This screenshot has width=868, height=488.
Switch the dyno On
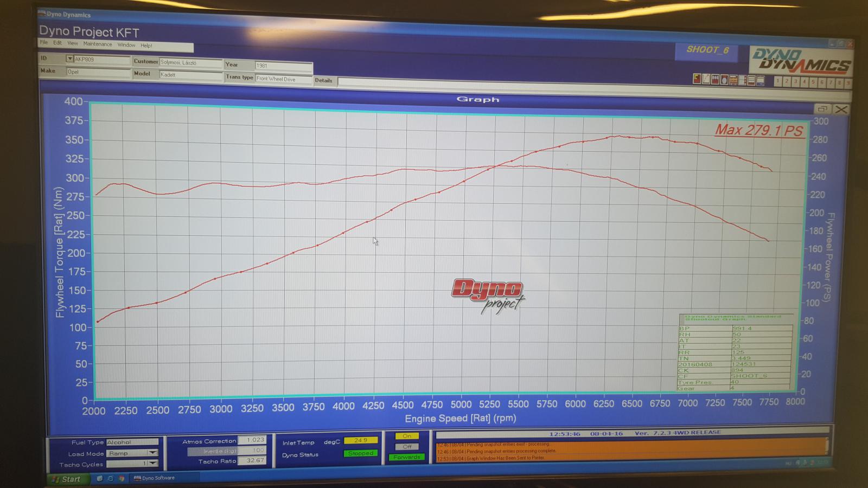407,436
